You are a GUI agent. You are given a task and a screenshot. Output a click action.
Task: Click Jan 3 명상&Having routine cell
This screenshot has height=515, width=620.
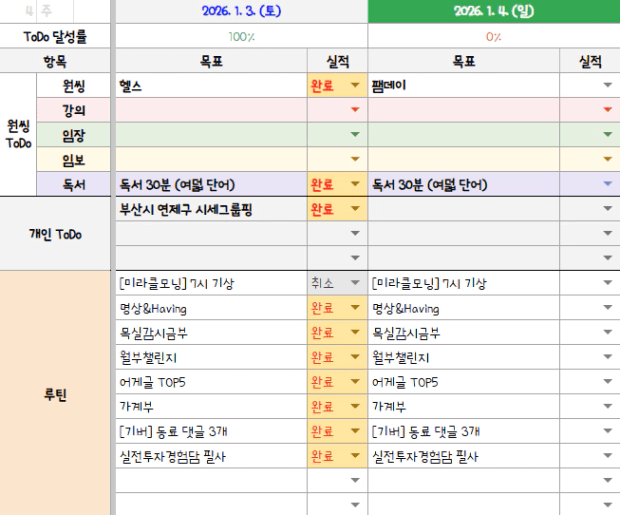(x=211, y=308)
